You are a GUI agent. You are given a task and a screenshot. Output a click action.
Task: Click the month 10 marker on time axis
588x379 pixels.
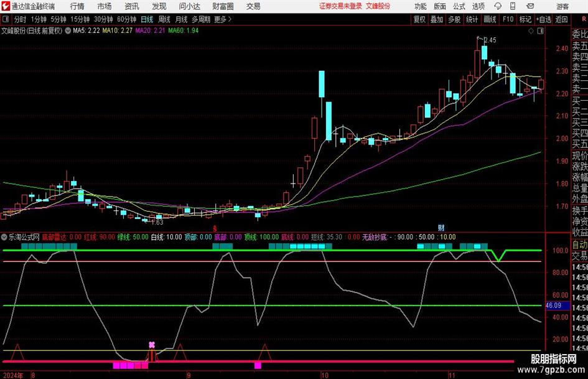(x=325, y=375)
